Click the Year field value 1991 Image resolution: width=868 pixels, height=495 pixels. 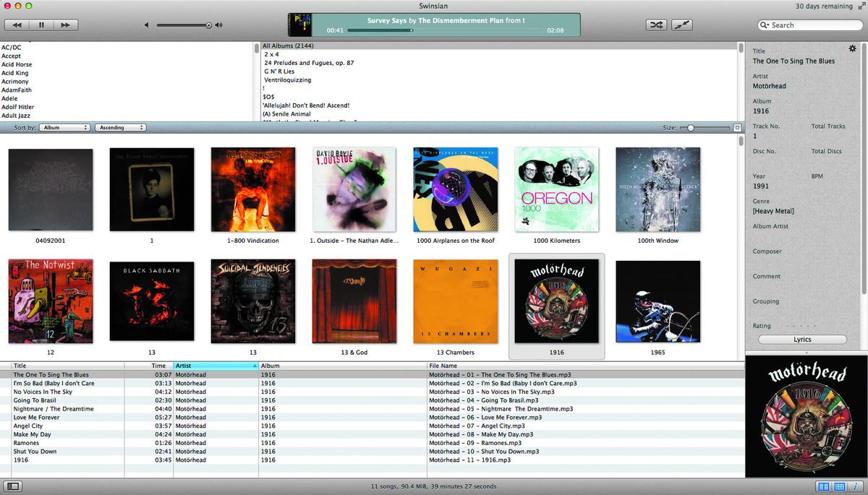tap(761, 186)
